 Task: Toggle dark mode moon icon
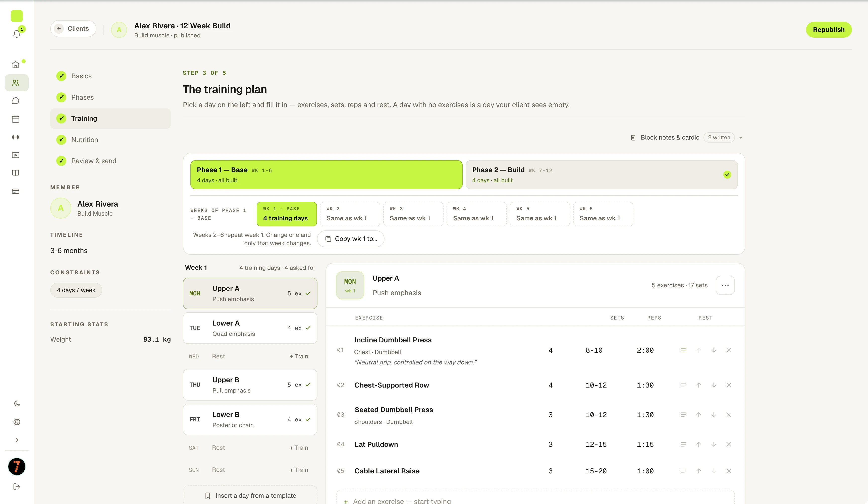click(x=17, y=403)
